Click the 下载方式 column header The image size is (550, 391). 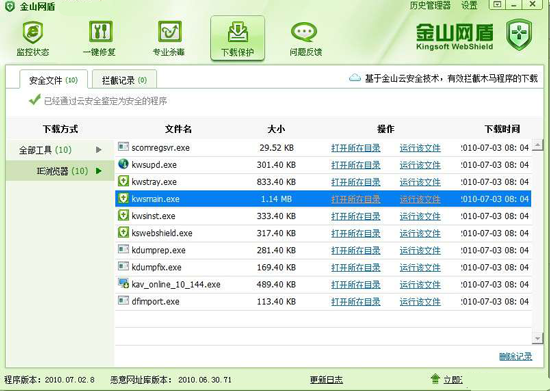click(x=60, y=129)
